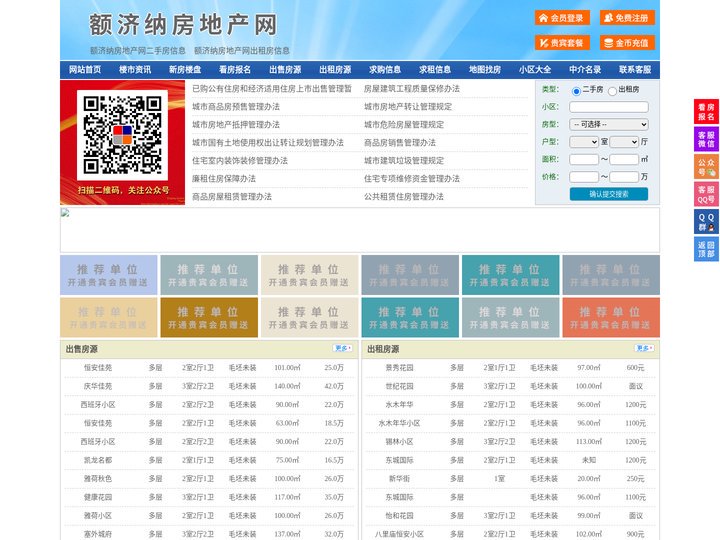Open 出租房源 navigation menu item
This screenshot has height=540, width=720.
tap(335, 70)
